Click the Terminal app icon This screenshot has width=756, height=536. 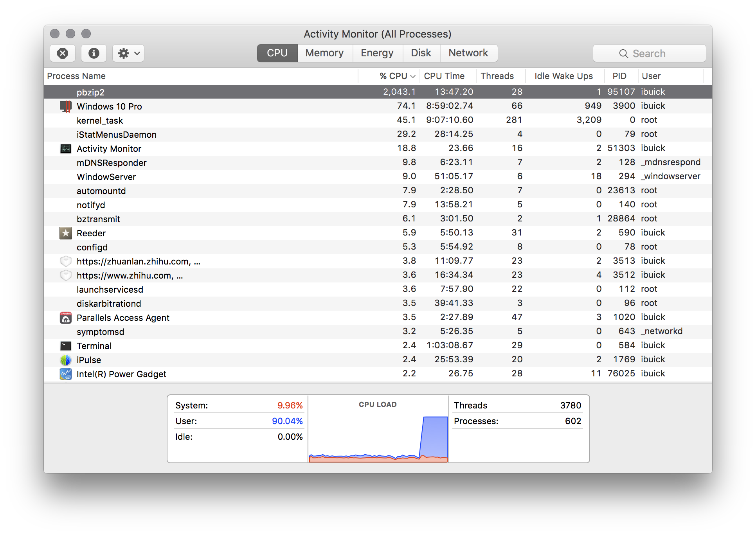(66, 346)
